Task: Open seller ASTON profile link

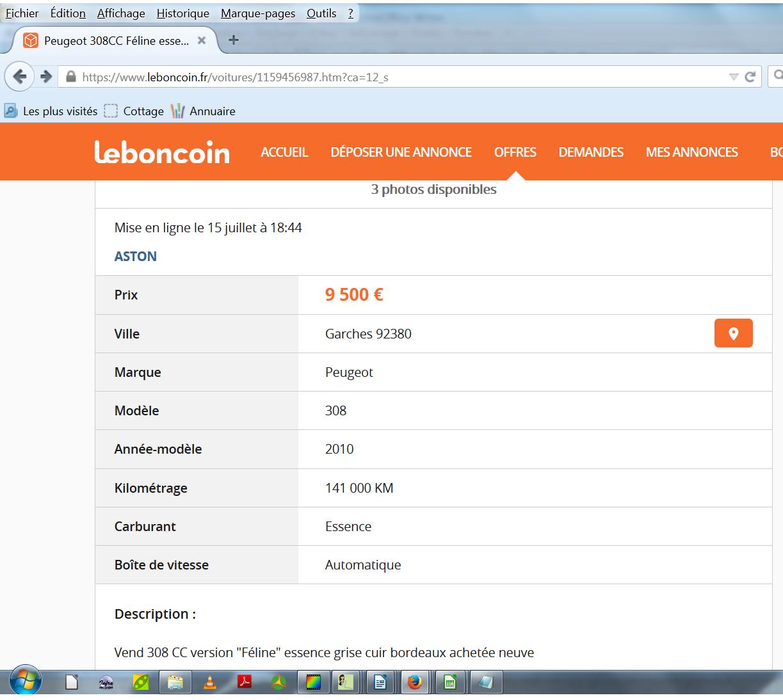Action: coord(135,257)
